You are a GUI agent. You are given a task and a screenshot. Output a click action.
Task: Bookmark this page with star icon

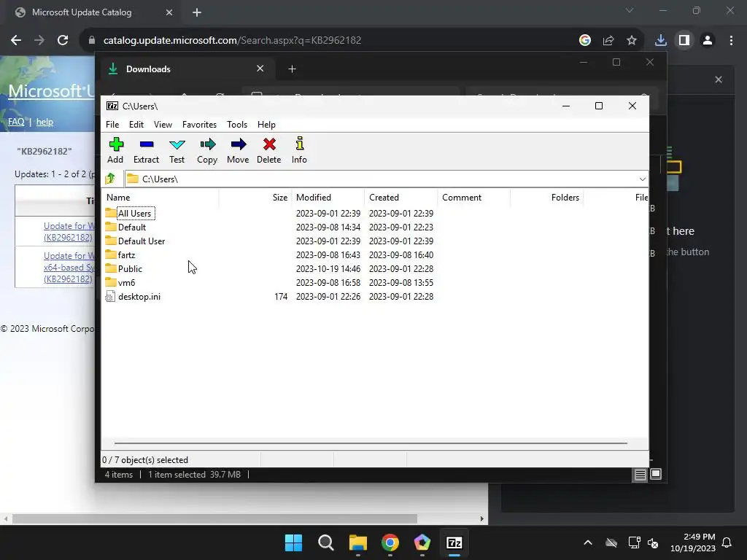(x=631, y=41)
